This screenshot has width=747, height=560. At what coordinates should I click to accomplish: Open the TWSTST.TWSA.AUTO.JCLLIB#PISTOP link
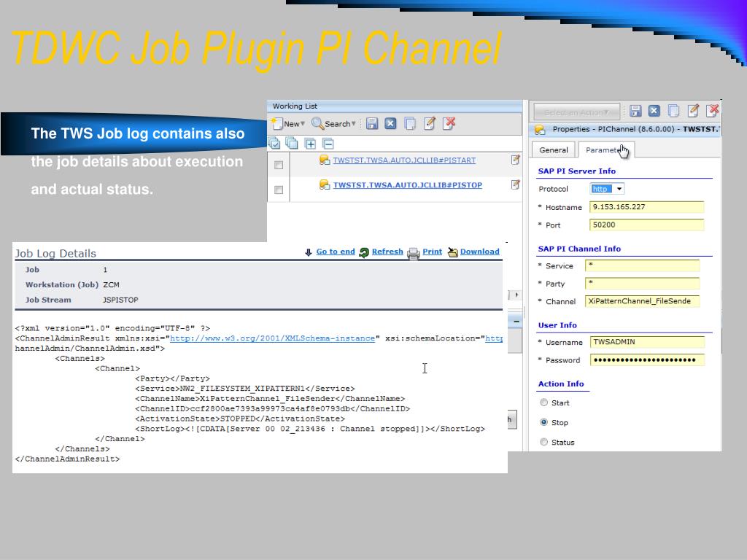tap(407, 184)
